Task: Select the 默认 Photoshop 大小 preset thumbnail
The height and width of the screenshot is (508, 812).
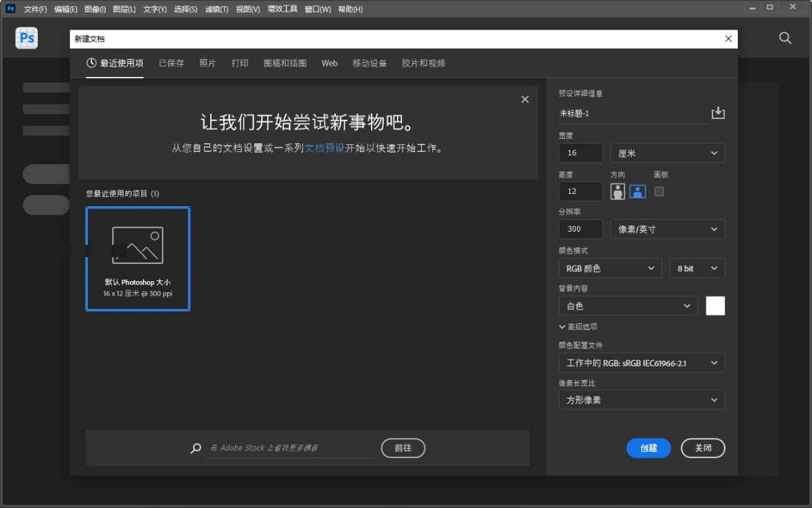Action: tap(138, 258)
